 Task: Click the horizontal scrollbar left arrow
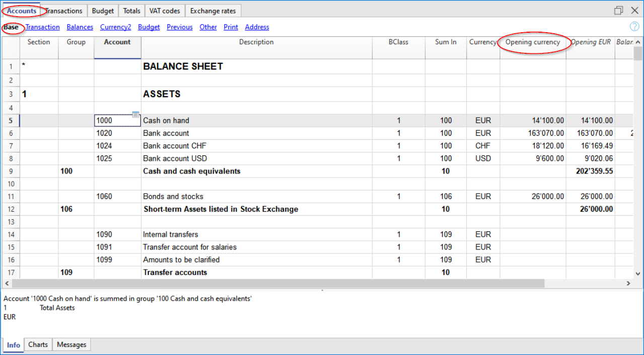pyautogui.click(x=7, y=284)
